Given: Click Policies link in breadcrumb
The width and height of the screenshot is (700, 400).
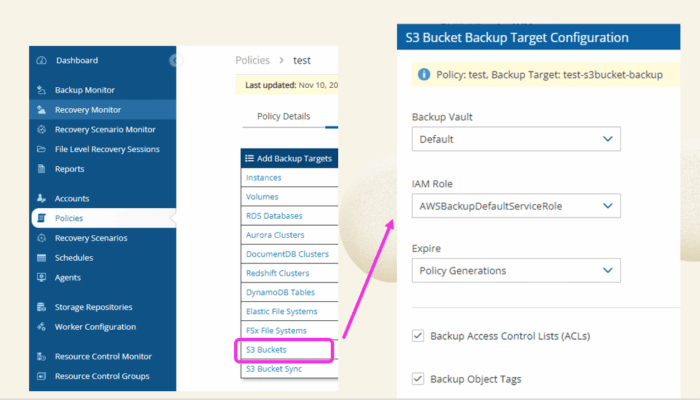Looking at the screenshot, I should tap(252, 61).
